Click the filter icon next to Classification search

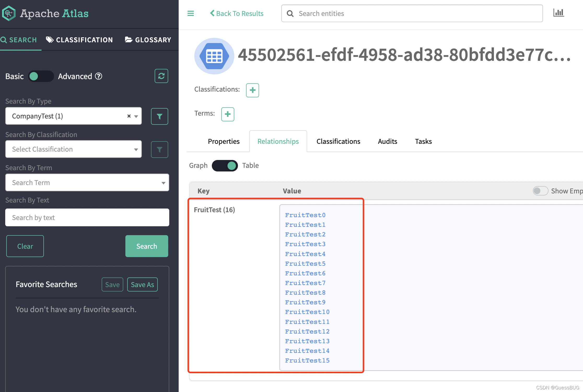coord(160,149)
